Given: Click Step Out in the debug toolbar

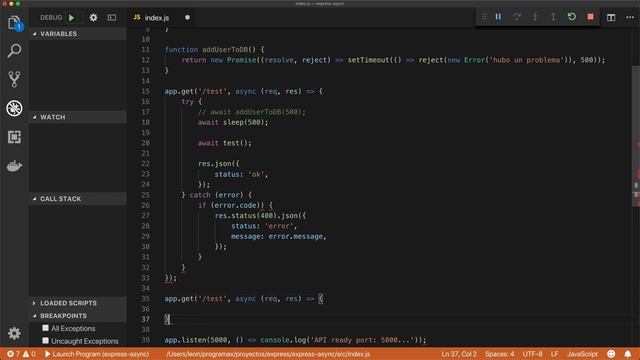Looking at the screenshot, I should point(553,17).
